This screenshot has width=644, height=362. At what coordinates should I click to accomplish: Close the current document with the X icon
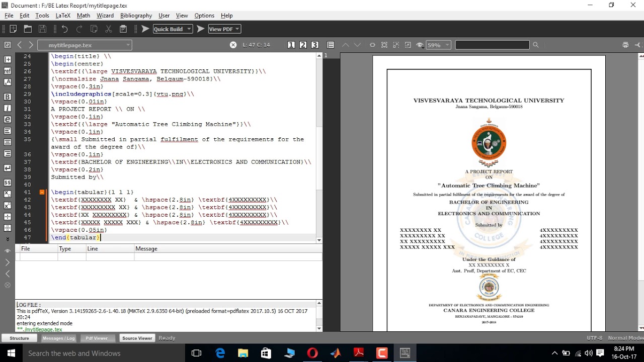233,45
